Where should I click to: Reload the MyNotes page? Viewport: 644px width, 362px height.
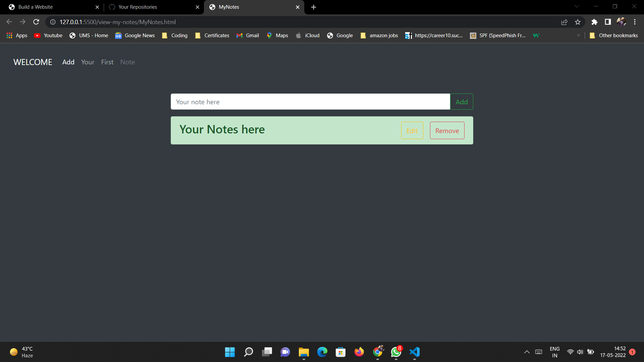click(x=36, y=22)
